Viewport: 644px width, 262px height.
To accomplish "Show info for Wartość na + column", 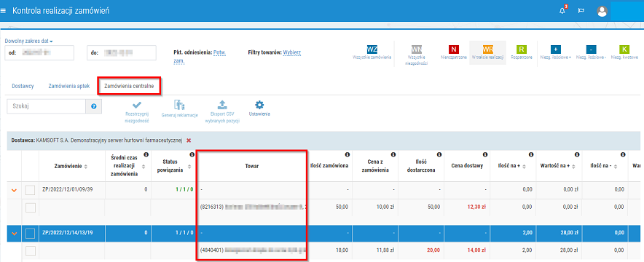I will pyautogui.click(x=577, y=154).
